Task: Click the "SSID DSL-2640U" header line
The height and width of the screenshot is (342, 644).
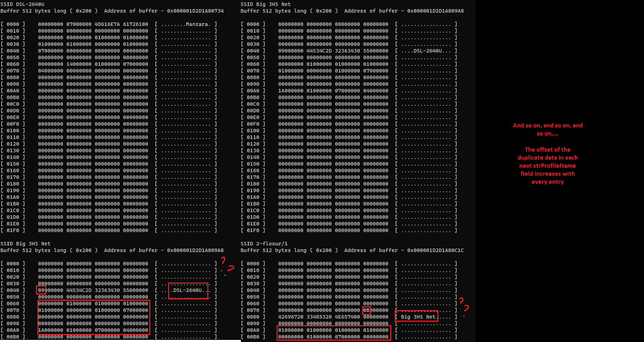Action: coord(22,4)
